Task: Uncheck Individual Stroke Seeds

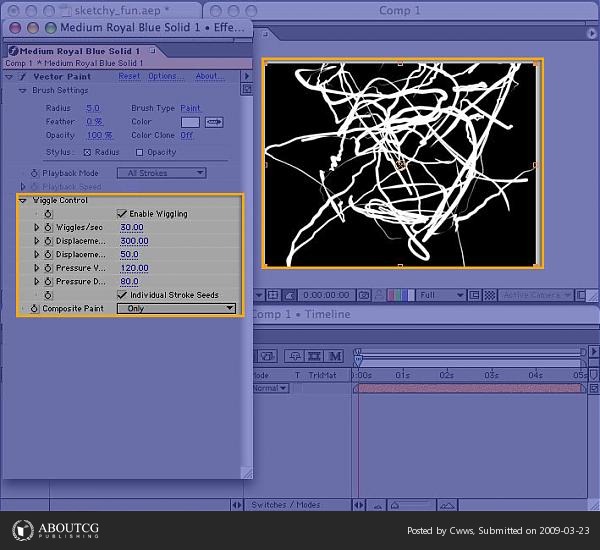Action: coord(122,295)
